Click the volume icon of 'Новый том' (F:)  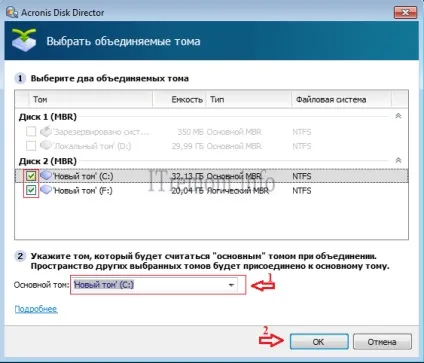46,190
